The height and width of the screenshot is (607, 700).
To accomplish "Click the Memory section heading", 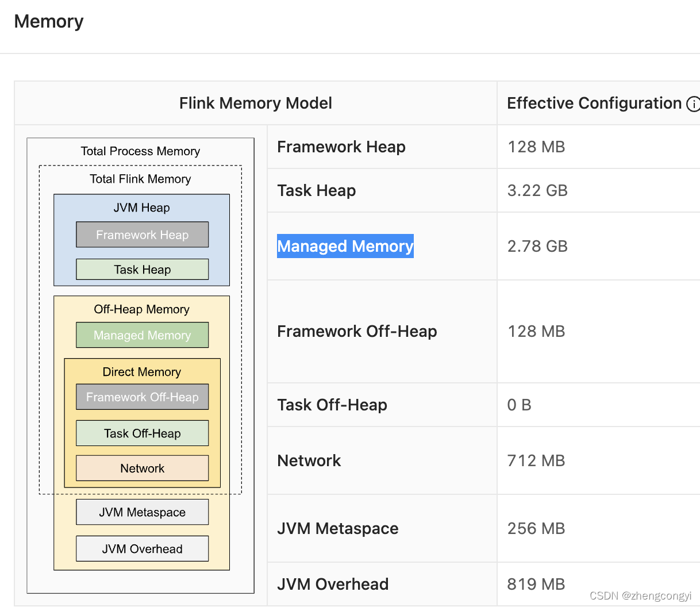I will [x=49, y=22].
